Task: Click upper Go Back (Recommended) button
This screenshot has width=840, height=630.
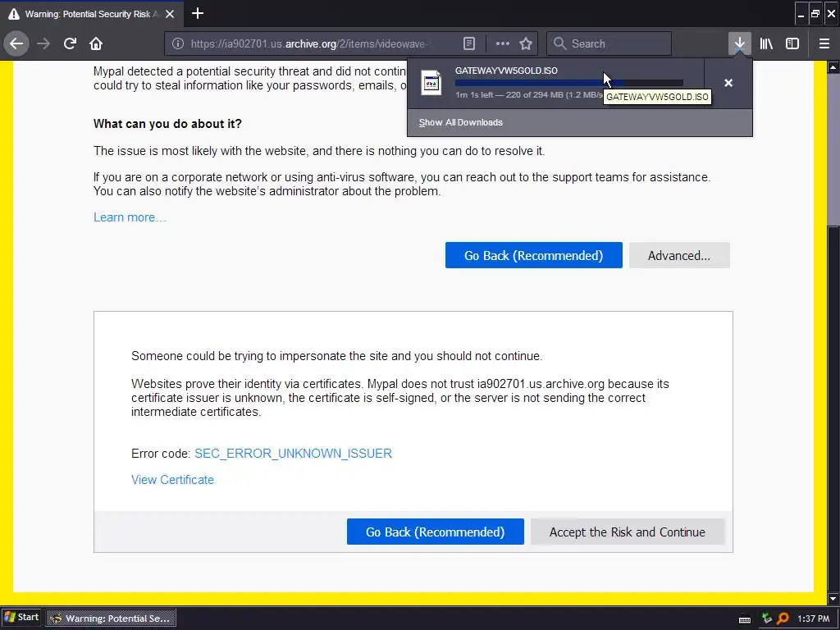Action: [533, 255]
